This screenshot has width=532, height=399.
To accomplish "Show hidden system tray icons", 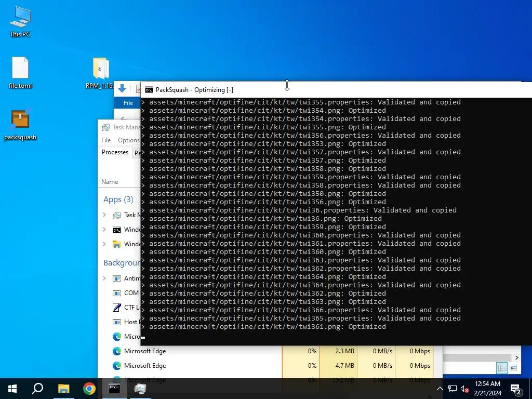I will tap(440, 389).
